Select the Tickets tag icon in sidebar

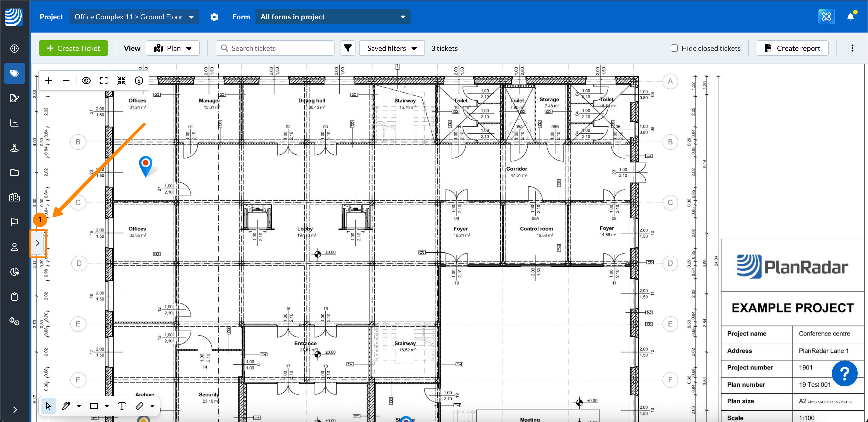click(14, 73)
